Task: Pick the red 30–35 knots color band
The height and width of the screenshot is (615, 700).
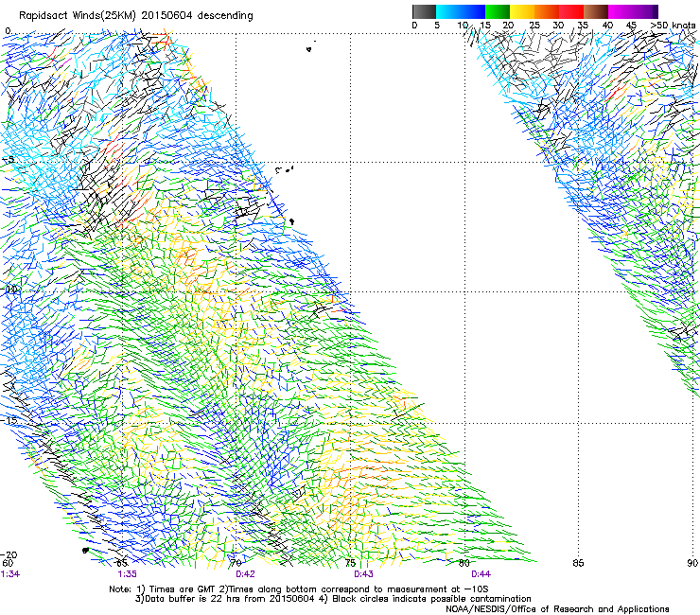Action: (571, 11)
